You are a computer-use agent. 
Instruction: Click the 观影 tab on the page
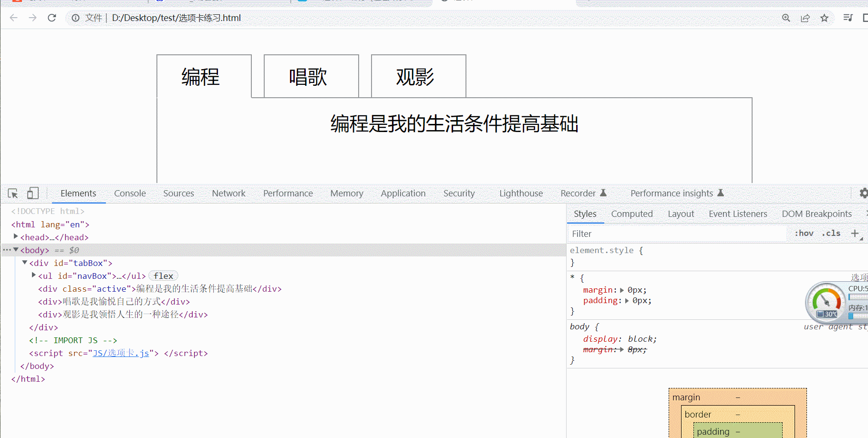(419, 76)
